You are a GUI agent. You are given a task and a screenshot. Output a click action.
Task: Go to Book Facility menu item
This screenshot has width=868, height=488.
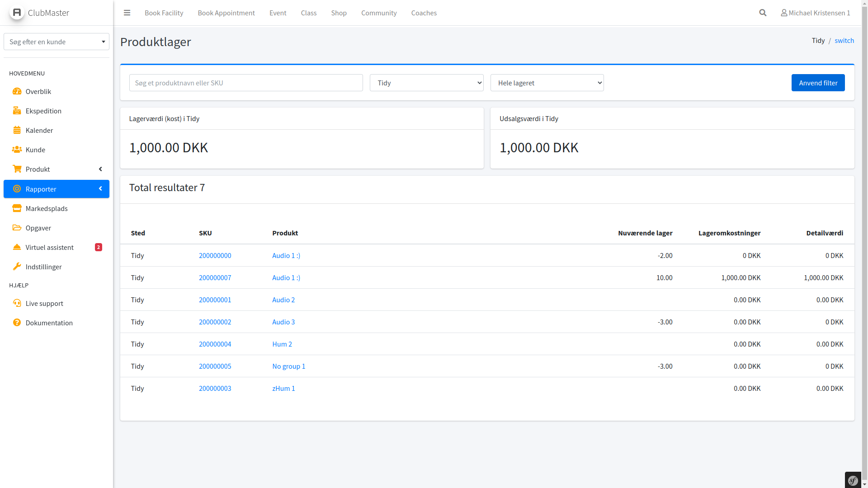[x=164, y=13]
